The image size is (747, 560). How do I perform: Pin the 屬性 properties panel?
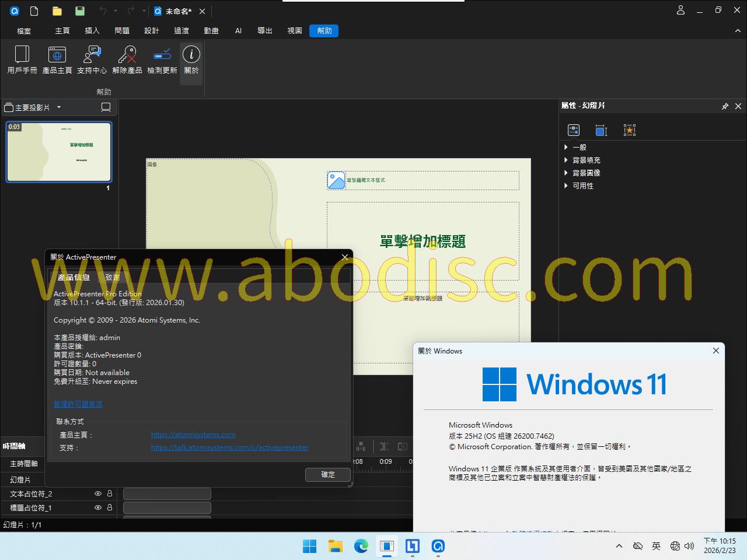click(x=725, y=106)
